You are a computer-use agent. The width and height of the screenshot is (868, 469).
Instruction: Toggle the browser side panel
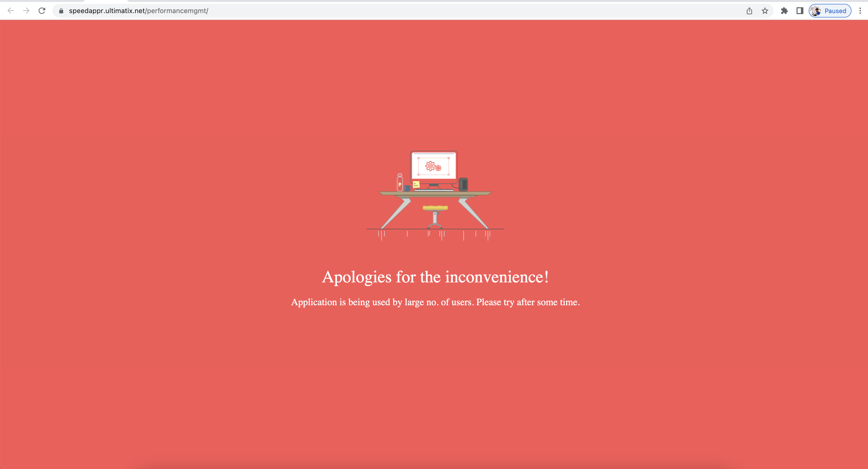pyautogui.click(x=800, y=11)
